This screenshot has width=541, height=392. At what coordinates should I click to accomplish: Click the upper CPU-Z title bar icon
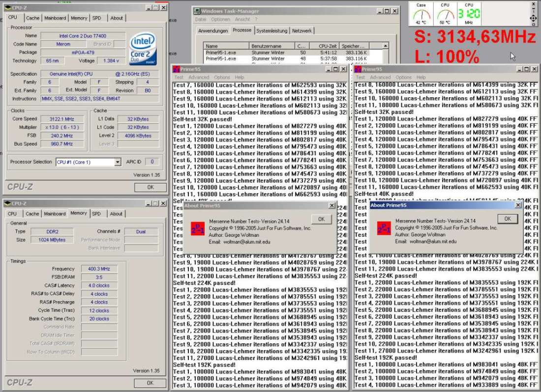(8, 7)
